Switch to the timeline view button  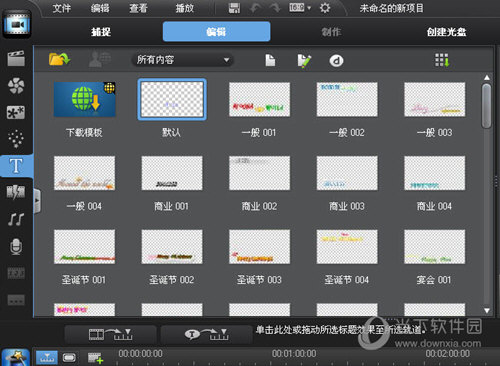coord(46,357)
